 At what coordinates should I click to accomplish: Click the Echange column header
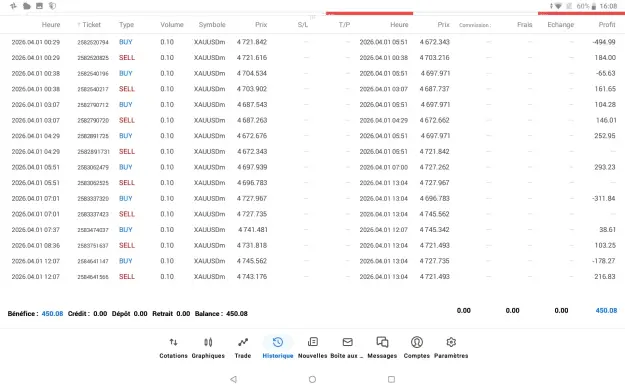560,25
